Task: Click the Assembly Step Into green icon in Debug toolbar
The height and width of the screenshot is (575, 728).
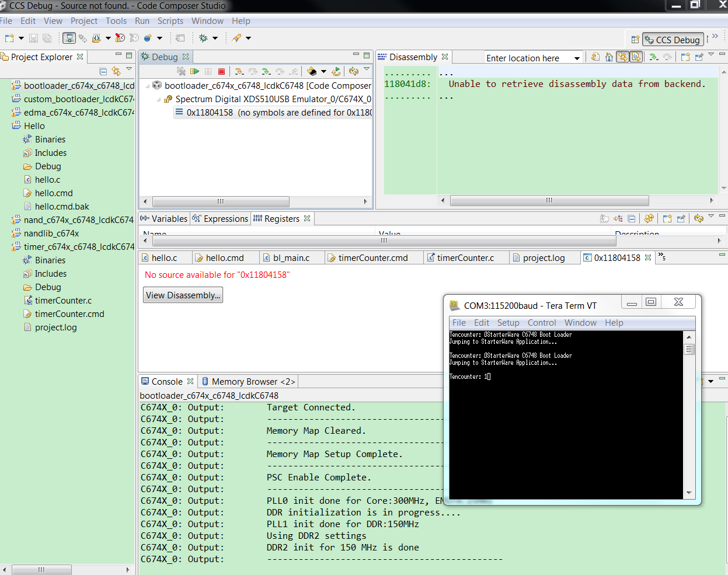Action: click(x=266, y=71)
